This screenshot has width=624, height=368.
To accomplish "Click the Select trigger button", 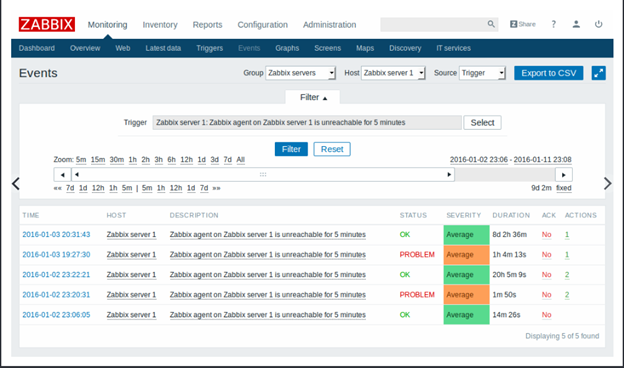I will click(482, 123).
